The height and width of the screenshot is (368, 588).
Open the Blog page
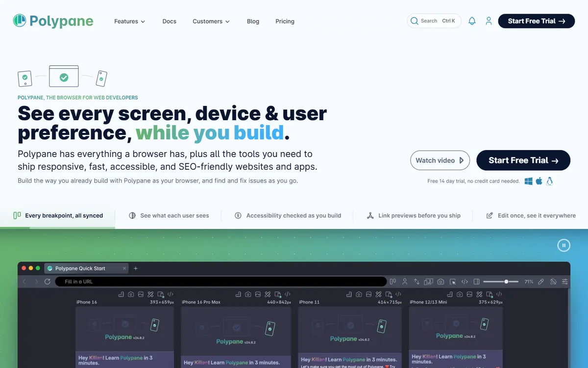click(x=253, y=21)
